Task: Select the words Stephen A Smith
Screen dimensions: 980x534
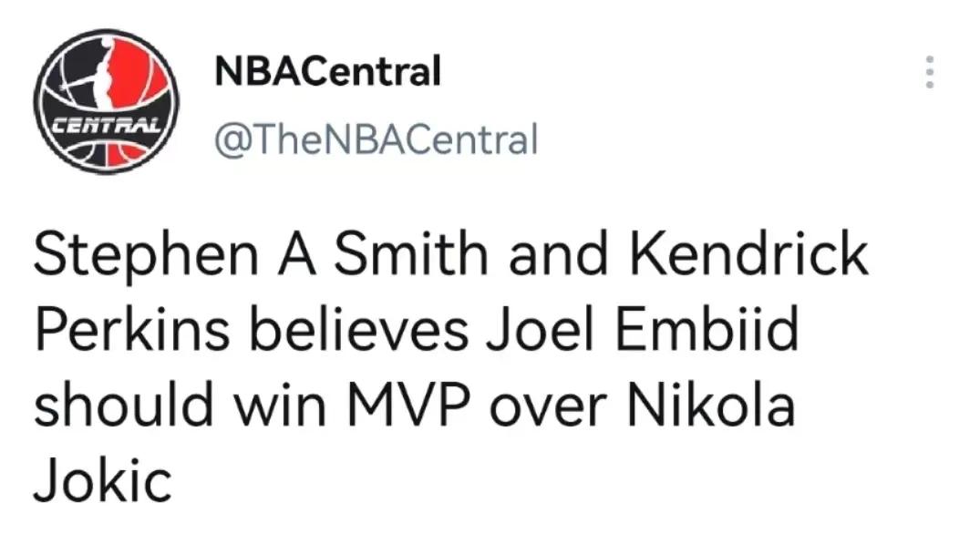Action: pyautogui.click(x=261, y=255)
